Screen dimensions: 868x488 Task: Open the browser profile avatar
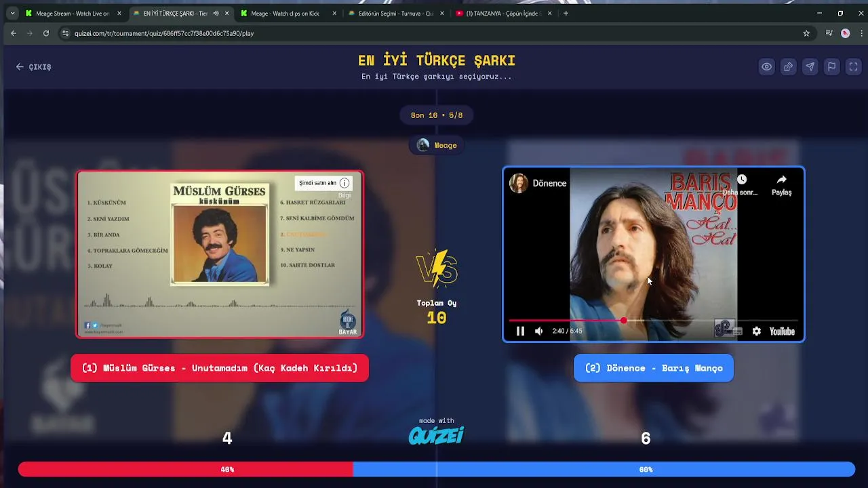point(845,33)
